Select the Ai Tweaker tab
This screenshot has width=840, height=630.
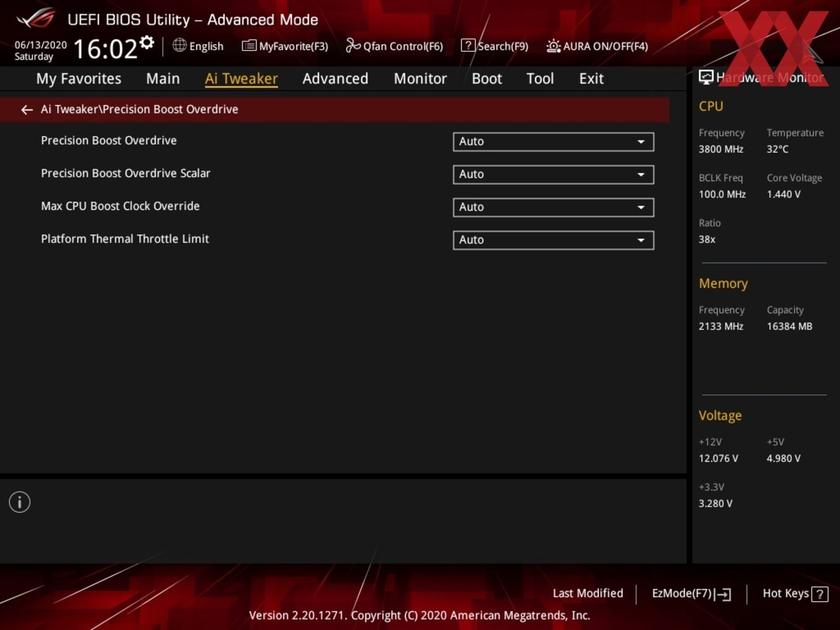[x=241, y=78]
